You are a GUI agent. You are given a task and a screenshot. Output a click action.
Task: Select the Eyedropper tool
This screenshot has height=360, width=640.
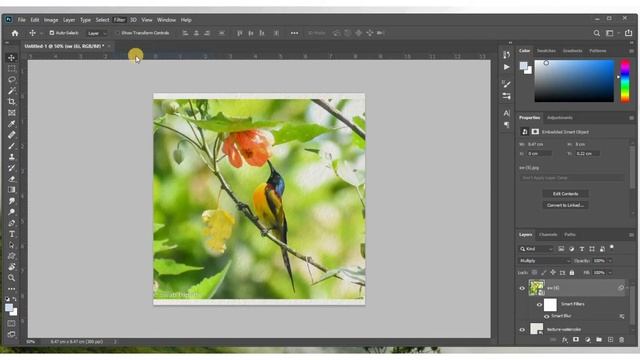[11, 124]
